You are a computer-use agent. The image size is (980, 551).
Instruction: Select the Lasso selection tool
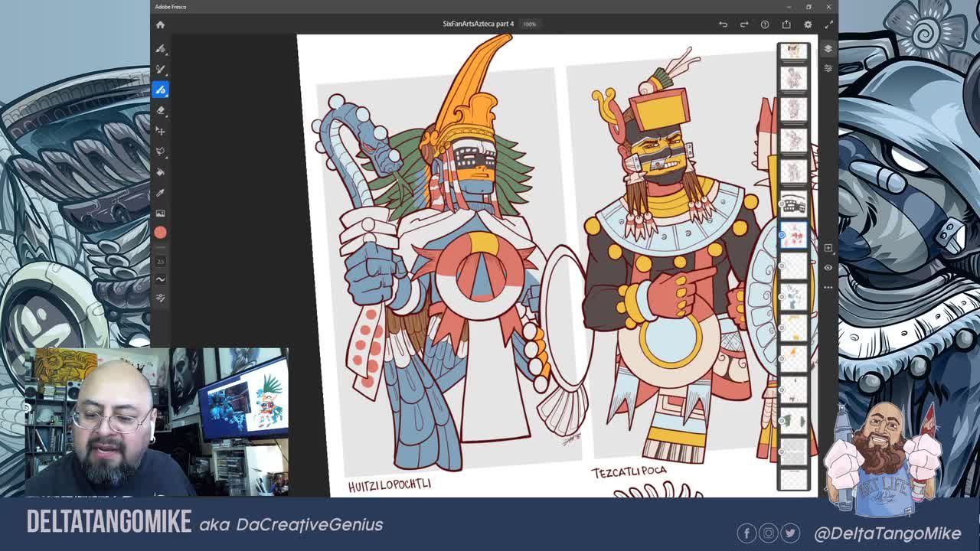pos(160,152)
